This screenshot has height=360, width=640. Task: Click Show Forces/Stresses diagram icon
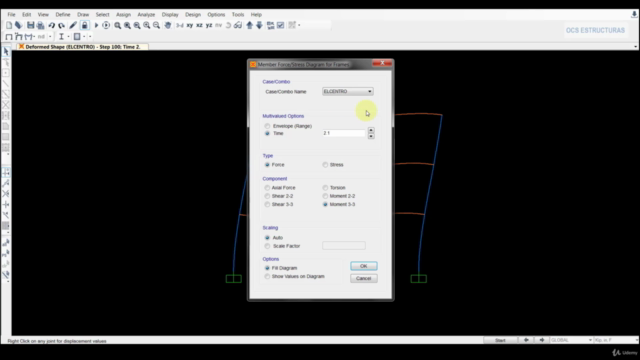(x=28, y=37)
